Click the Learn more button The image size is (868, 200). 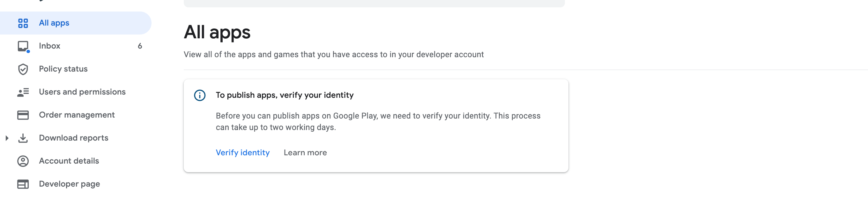coord(305,152)
